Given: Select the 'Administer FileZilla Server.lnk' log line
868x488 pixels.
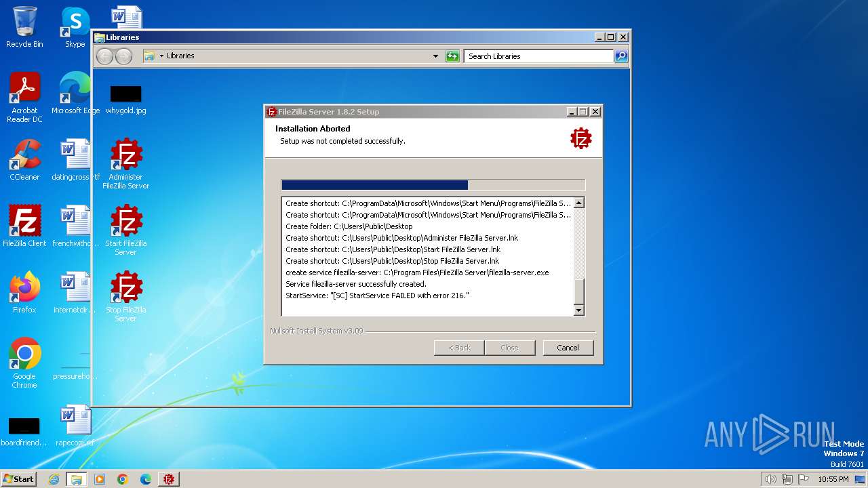Looking at the screenshot, I should click(402, 238).
